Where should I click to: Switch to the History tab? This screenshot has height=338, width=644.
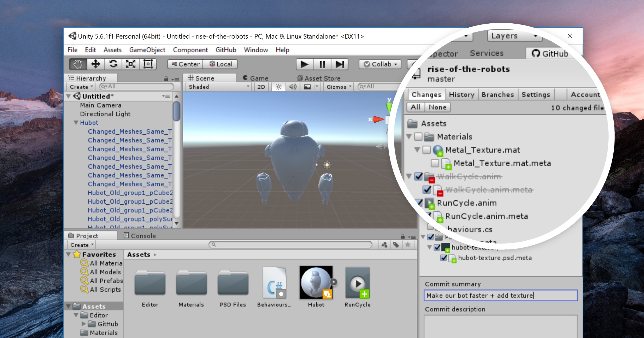pyautogui.click(x=462, y=95)
